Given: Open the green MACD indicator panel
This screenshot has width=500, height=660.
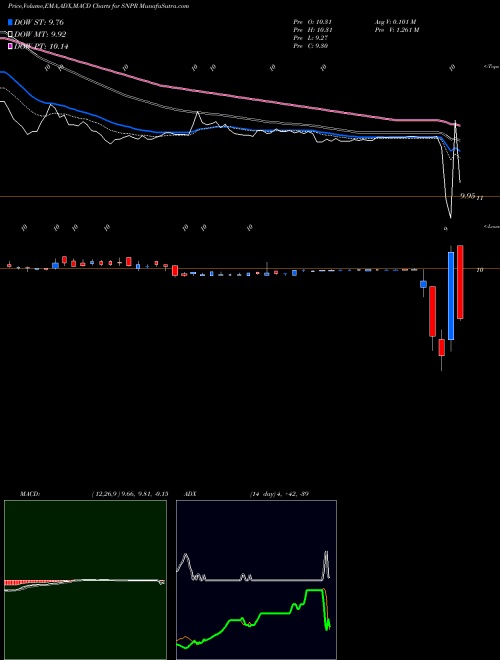Looking at the screenshot, I should point(85,580).
